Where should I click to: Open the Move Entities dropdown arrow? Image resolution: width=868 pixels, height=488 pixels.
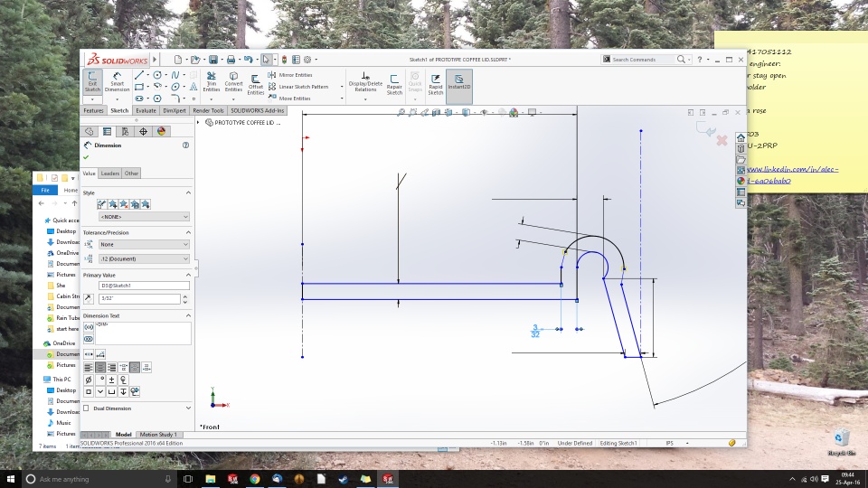pos(342,99)
